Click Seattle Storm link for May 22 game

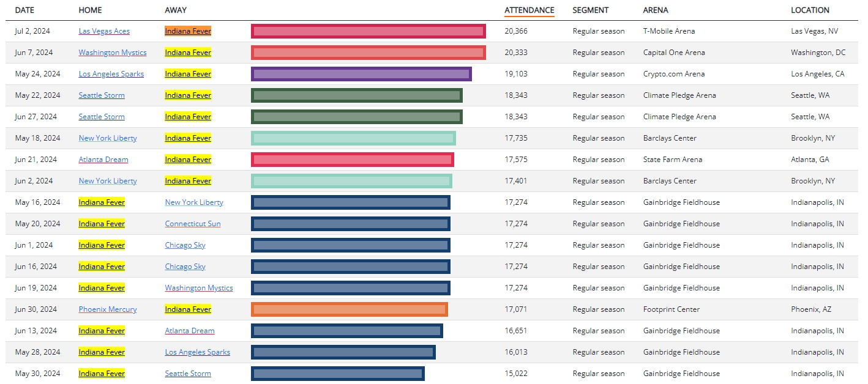click(x=102, y=95)
